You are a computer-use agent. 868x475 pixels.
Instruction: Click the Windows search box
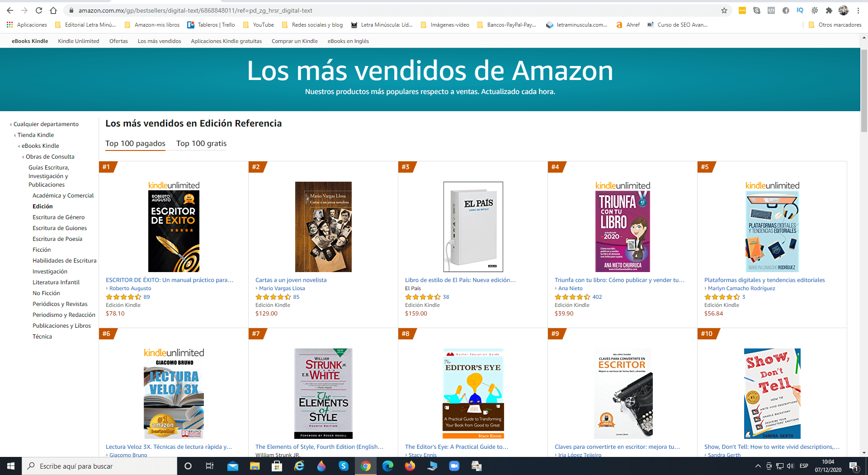point(99,466)
